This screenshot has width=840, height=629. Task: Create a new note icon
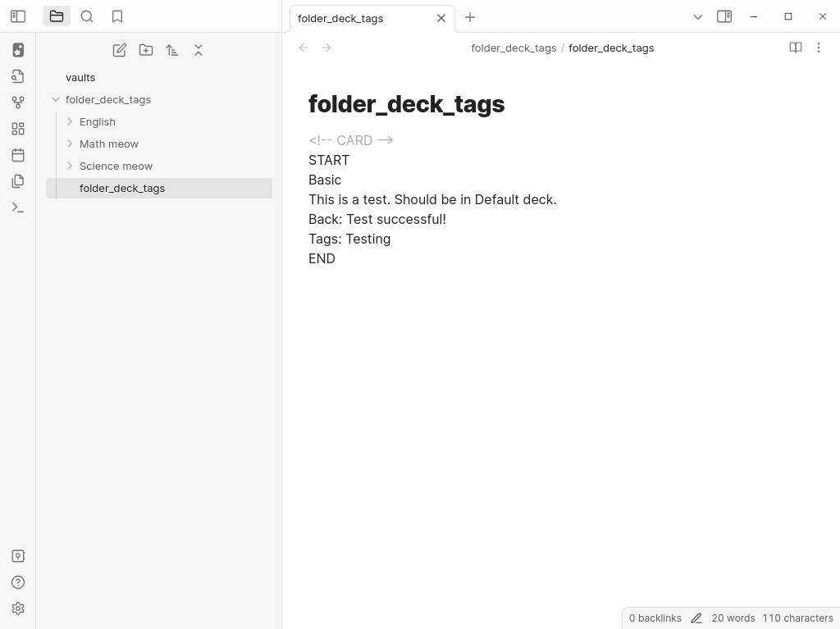tap(120, 50)
